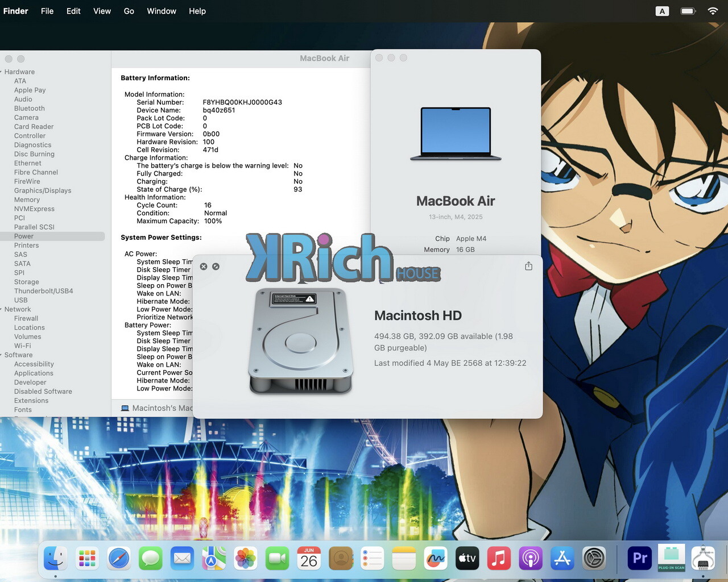Open Plug-in Scan item in Dock
Image resolution: width=728 pixels, height=582 pixels.
pos(672,558)
